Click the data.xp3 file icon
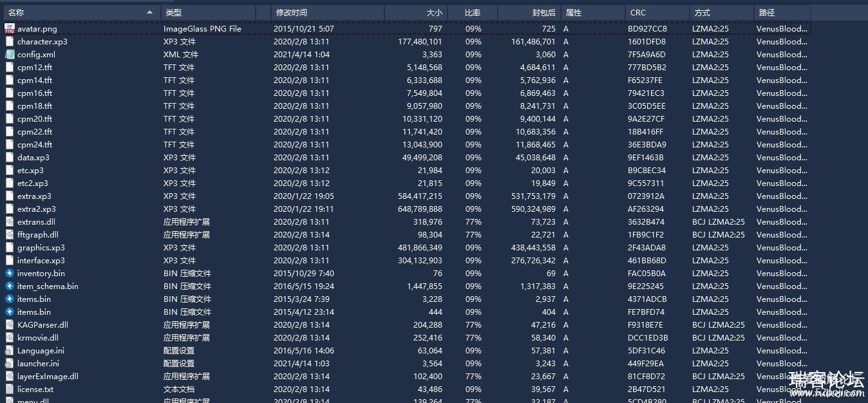This screenshot has width=868, height=403. tap(10, 157)
